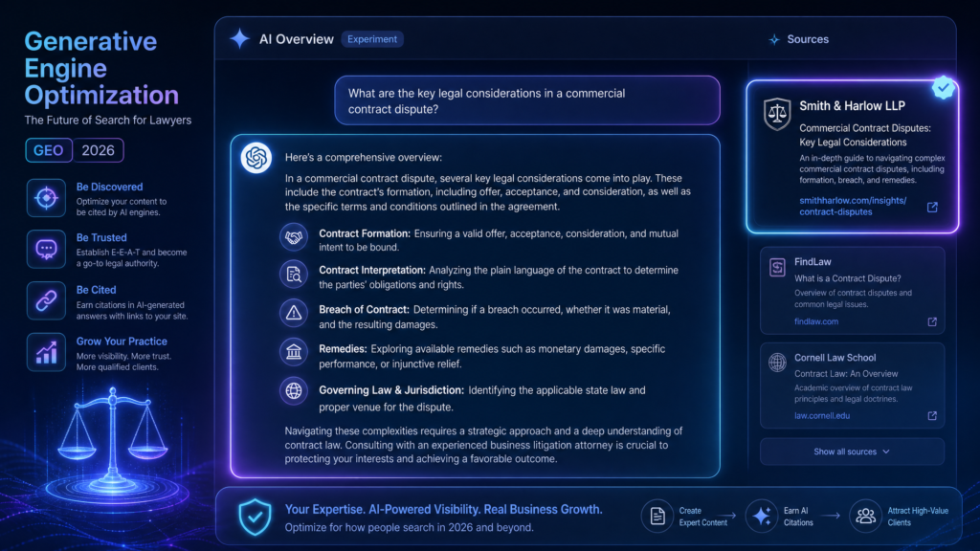
Task: Click 'Your Expertise. AI-Powered Visibility' banner headline
Action: click(444, 509)
